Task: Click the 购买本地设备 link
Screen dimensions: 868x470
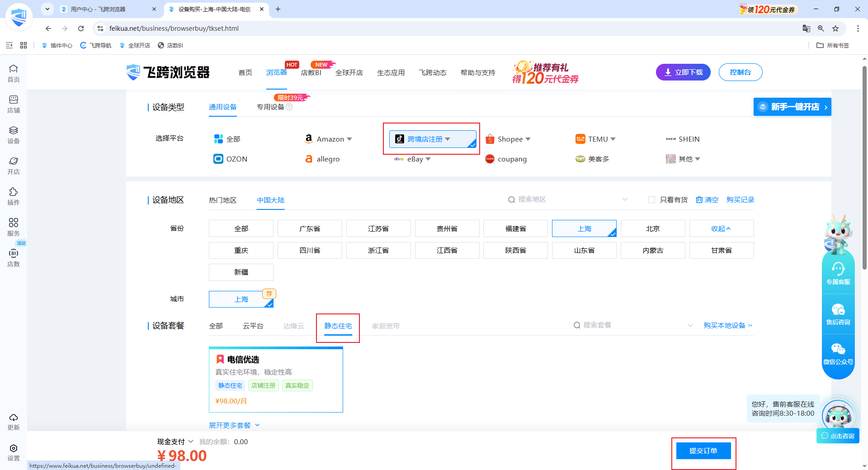Action: click(728, 326)
